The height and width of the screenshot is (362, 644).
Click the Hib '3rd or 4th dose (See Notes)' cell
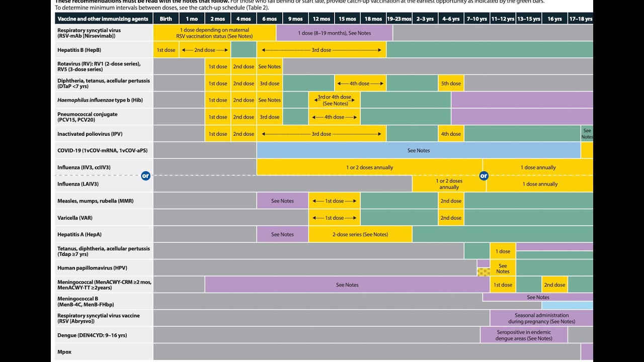335,100
